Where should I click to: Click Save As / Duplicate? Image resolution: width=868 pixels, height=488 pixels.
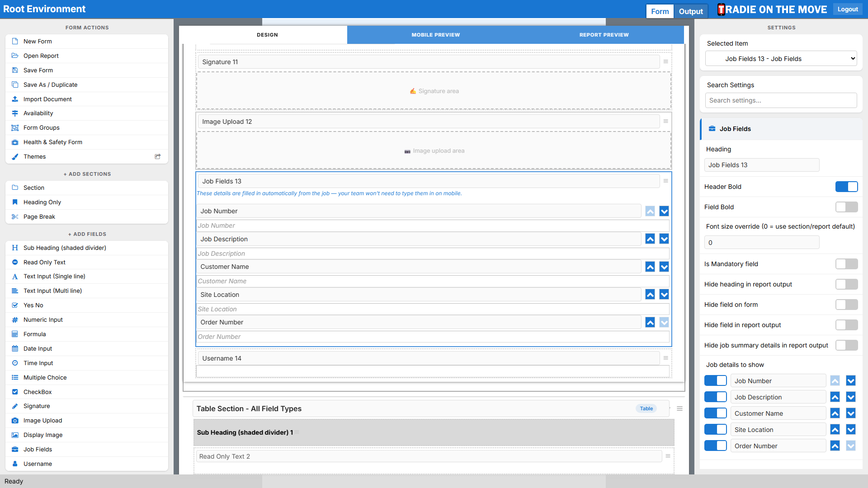click(87, 84)
